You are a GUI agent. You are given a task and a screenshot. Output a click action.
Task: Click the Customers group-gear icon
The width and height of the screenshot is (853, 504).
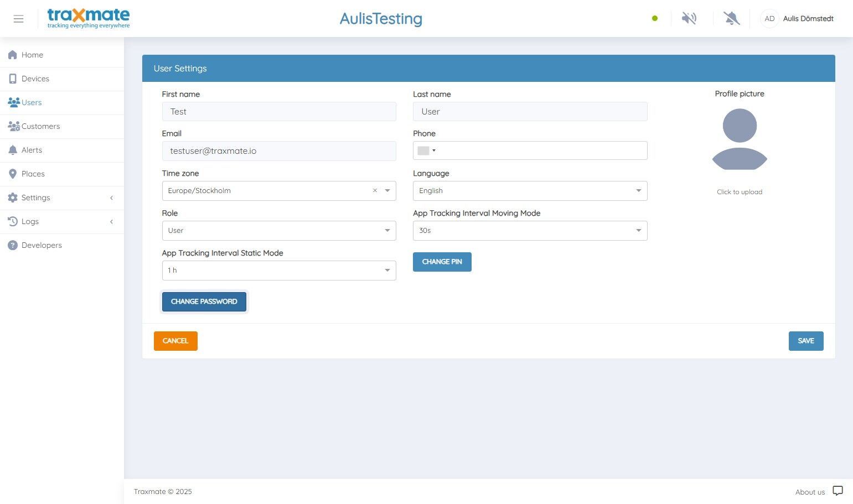pyautogui.click(x=14, y=126)
